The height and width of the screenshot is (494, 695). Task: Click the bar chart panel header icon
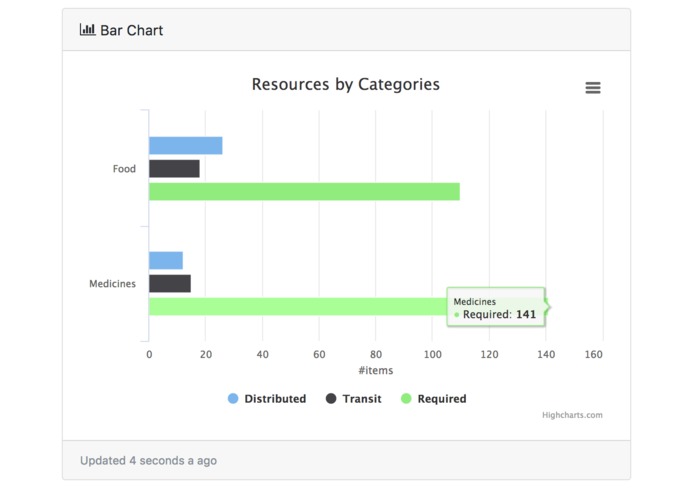pos(87,30)
